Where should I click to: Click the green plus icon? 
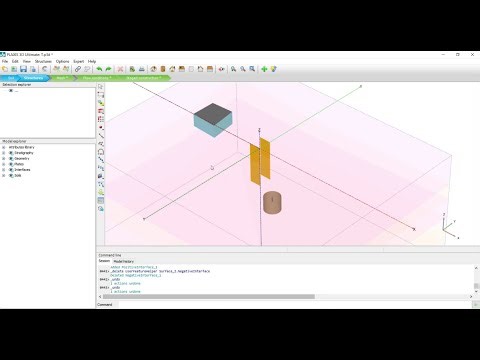[x=264, y=69]
